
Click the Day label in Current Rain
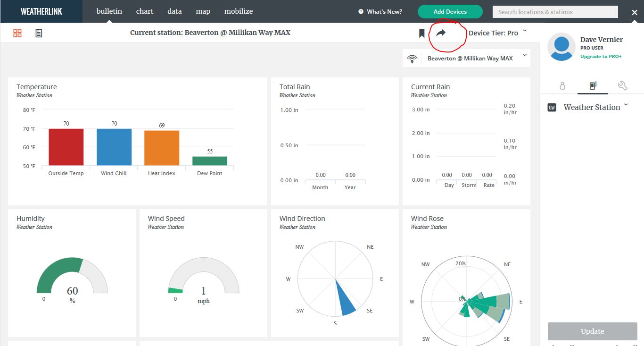point(449,185)
